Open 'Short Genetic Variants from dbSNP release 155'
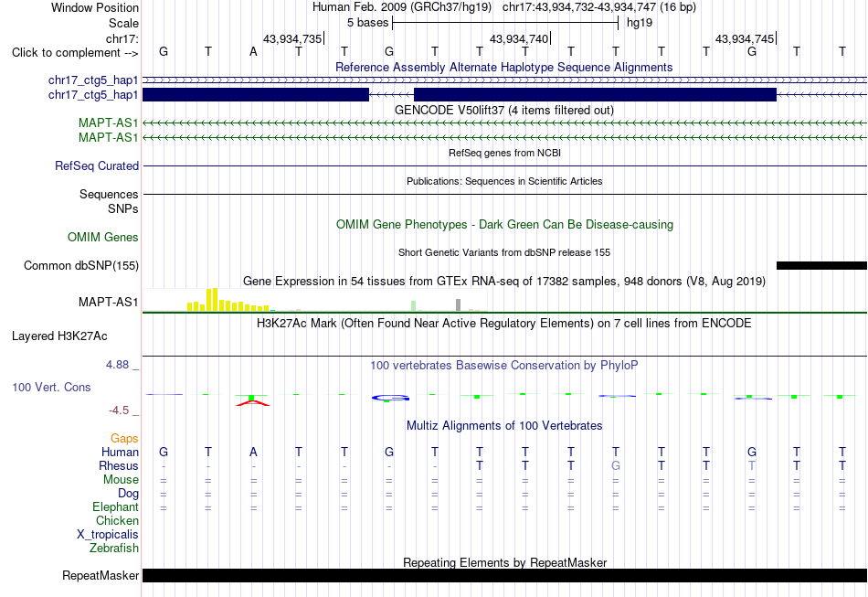The width and height of the screenshot is (868, 597). click(x=504, y=252)
